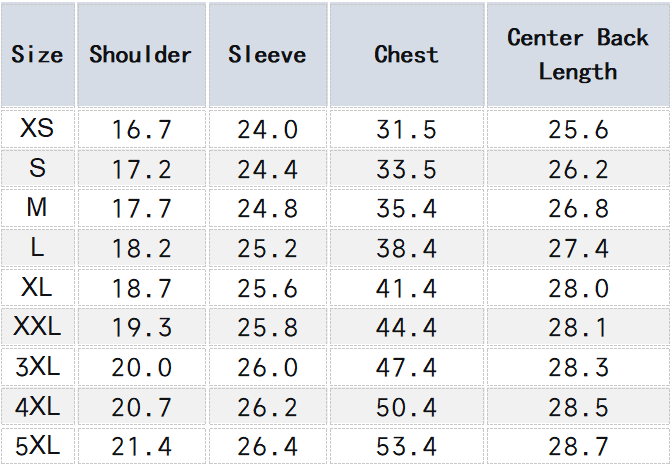Select the M size row label

[x=37, y=208]
